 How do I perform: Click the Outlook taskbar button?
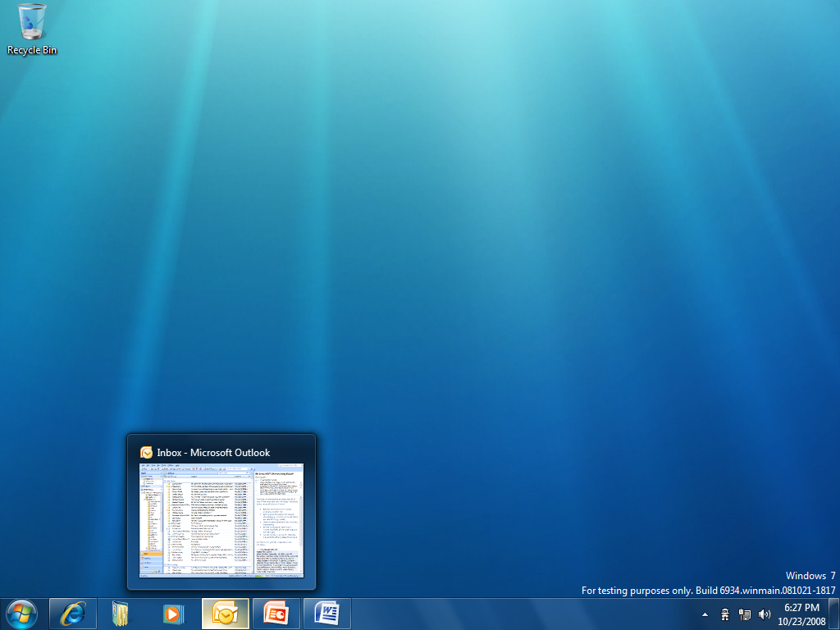tap(225, 613)
